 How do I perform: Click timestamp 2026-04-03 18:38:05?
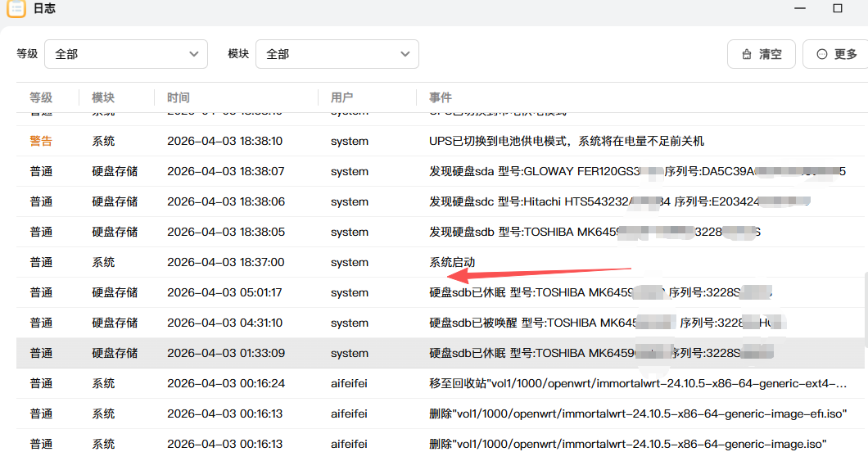(x=226, y=232)
